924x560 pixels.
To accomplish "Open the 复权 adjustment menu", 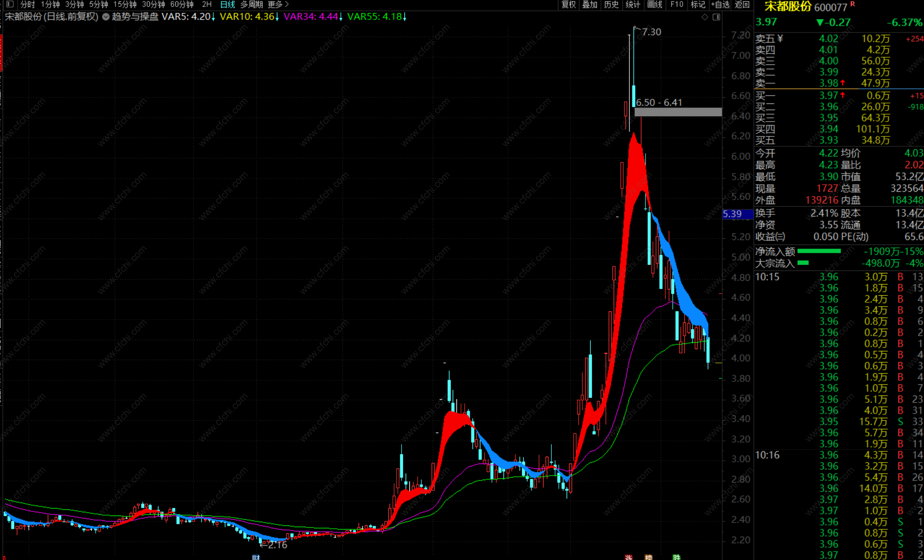I will pyautogui.click(x=568, y=5).
